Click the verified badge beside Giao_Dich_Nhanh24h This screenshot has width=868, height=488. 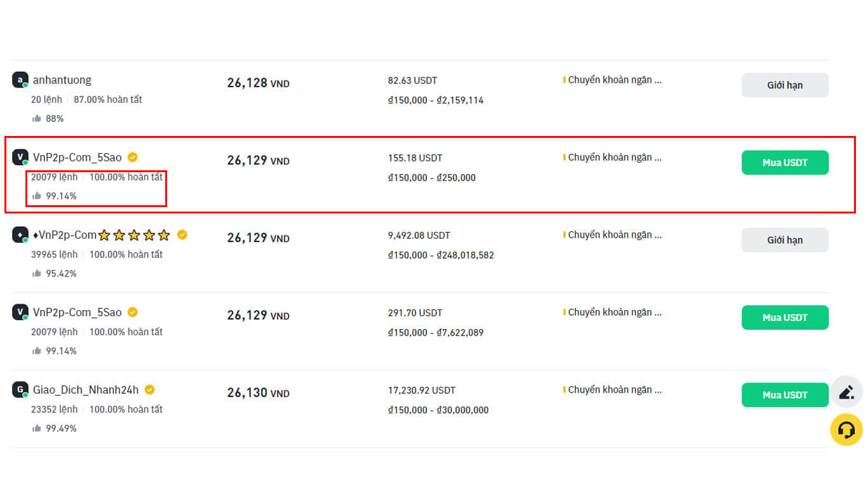tap(149, 390)
